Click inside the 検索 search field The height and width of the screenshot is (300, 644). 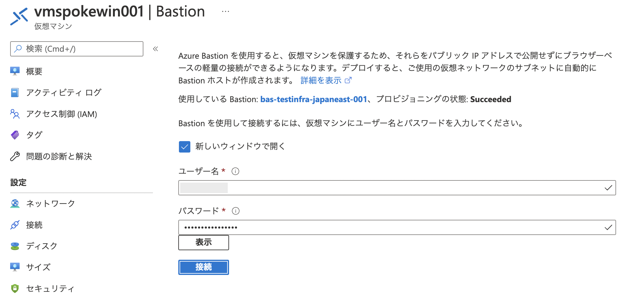tap(76, 49)
